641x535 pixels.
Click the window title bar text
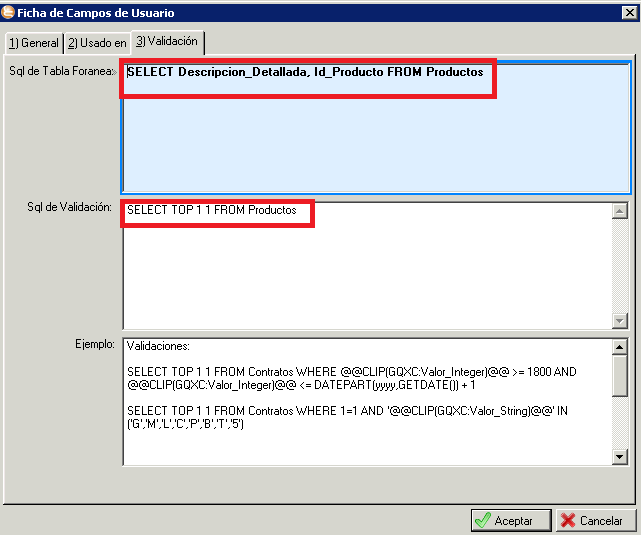[96, 12]
